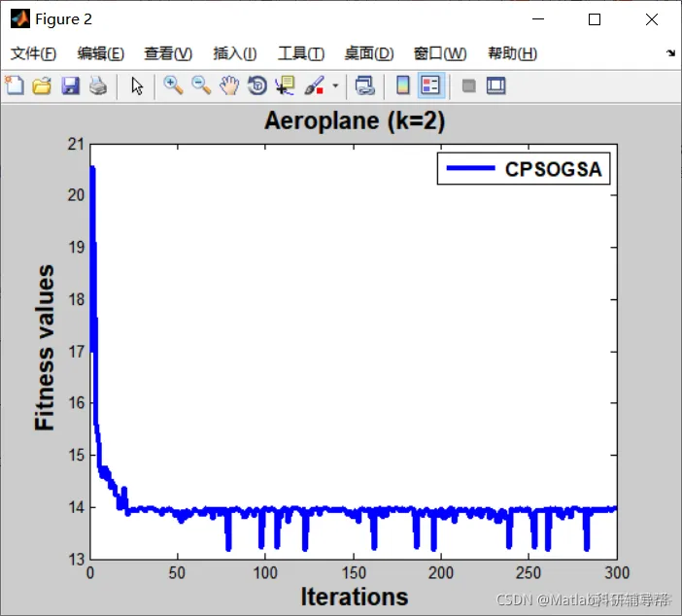The image size is (682, 616).
Task: Select the Brush data tool
Action: point(314,86)
